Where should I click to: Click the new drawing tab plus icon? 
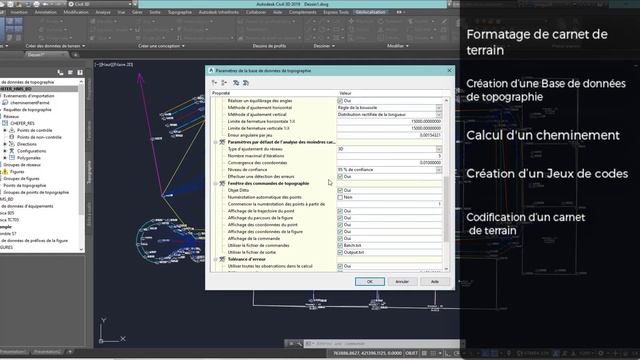(x=75, y=55)
